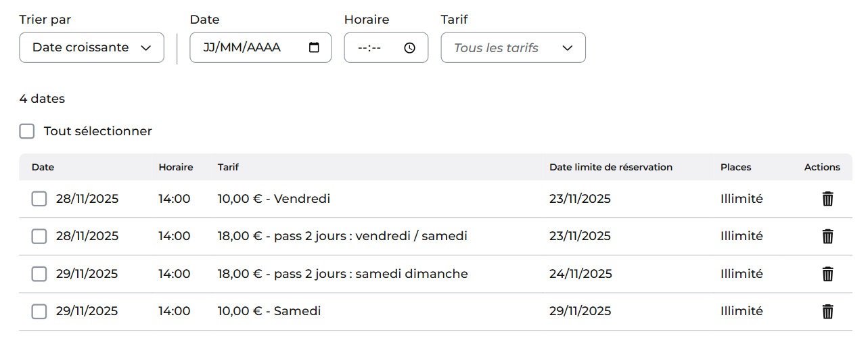
Task: Delete the samedi dimanche pass row
Action: pos(827,274)
